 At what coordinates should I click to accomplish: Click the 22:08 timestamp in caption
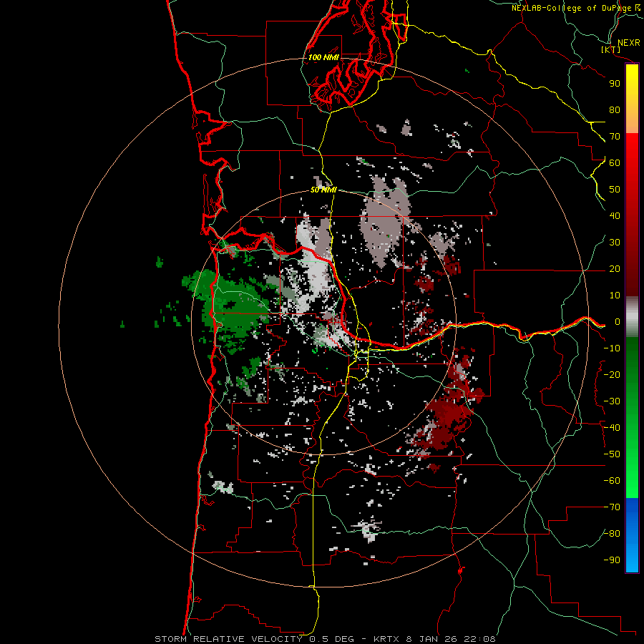[479, 639]
